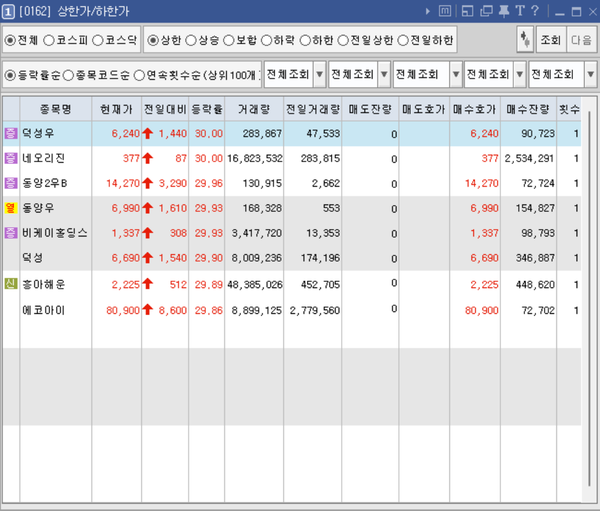Click the purple badge beside 비케이홀딩스
Screen dimensions: 600x511
click(x=11, y=233)
